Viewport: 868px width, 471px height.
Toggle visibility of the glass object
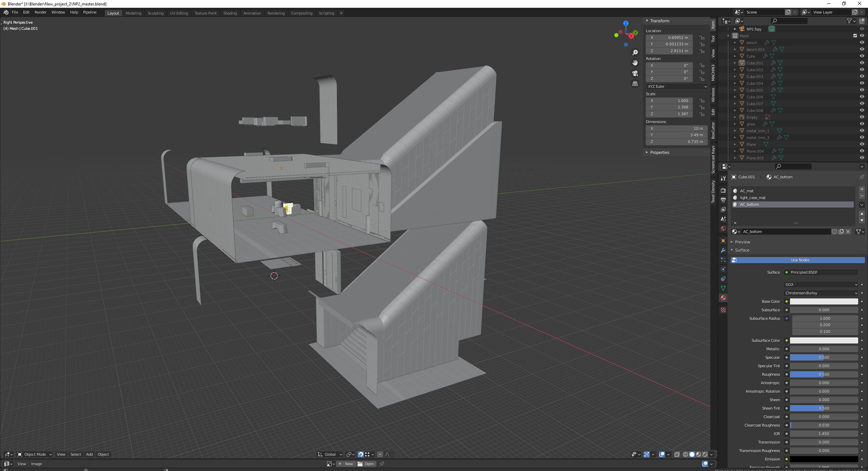862,124
